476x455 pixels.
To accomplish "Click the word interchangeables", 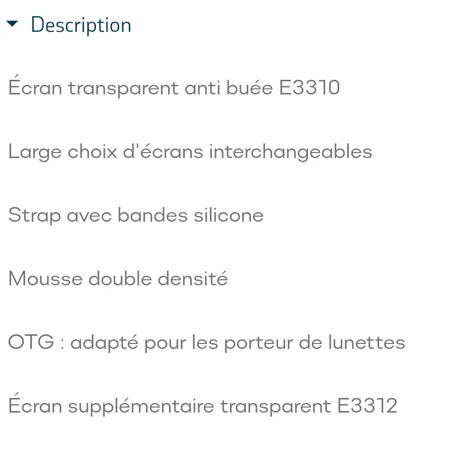I will 291,151.
